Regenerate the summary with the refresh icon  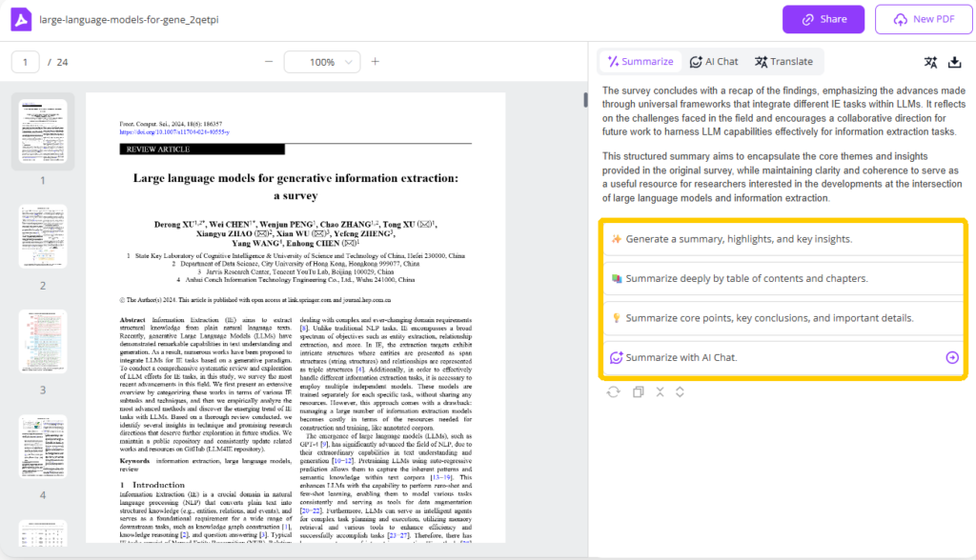pos(613,391)
